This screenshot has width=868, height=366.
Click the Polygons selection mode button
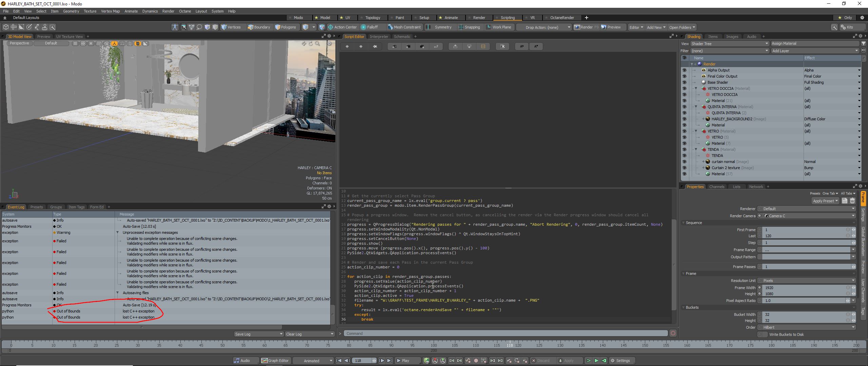(x=285, y=27)
